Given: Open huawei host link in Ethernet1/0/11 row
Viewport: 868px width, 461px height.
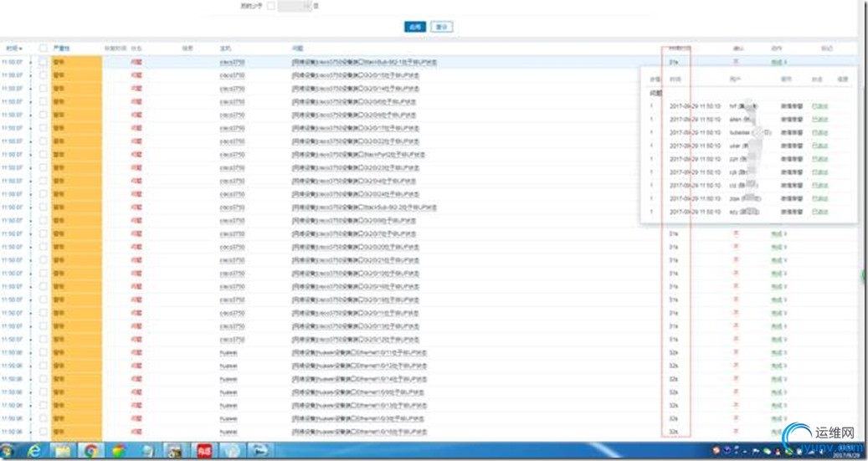Looking at the screenshot, I should tap(228, 352).
